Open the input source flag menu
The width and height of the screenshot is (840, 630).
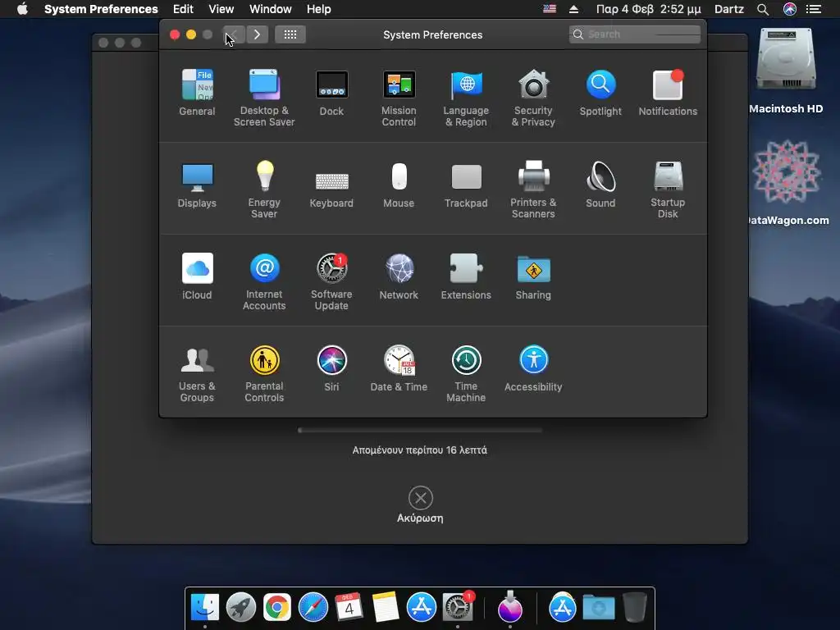(x=550, y=9)
